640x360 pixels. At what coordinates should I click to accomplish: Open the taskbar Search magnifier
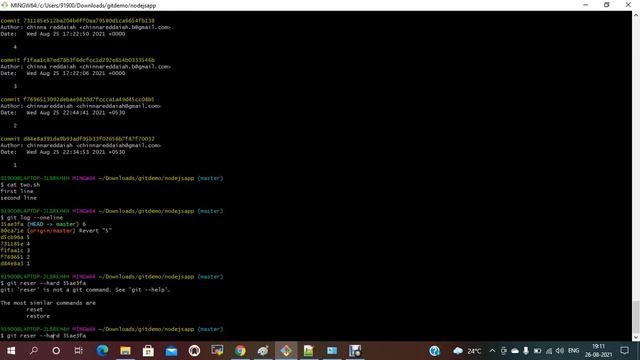click(34, 351)
